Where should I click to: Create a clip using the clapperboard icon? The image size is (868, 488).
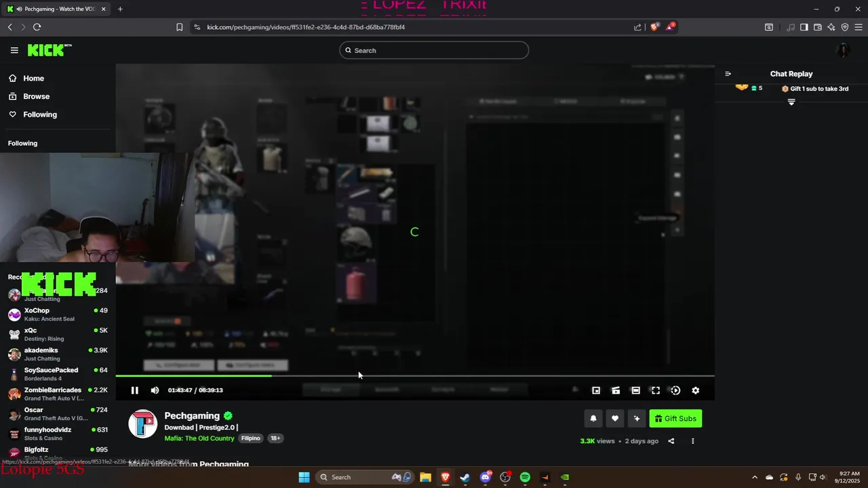click(616, 390)
